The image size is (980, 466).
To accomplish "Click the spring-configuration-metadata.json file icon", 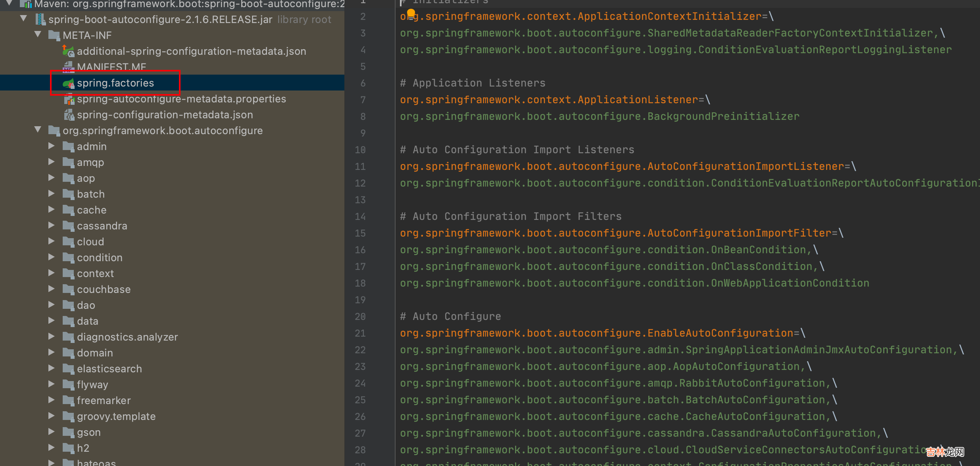I will (x=69, y=115).
